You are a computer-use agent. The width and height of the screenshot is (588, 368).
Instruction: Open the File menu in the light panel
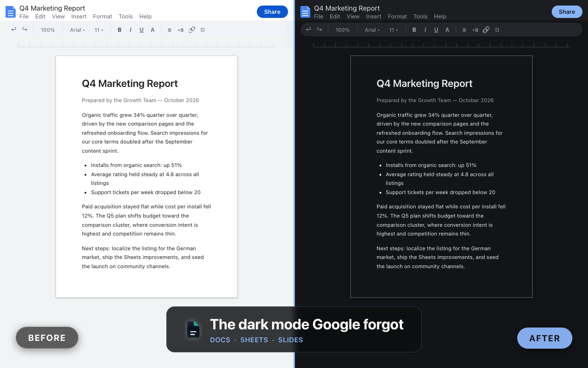click(x=24, y=17)
